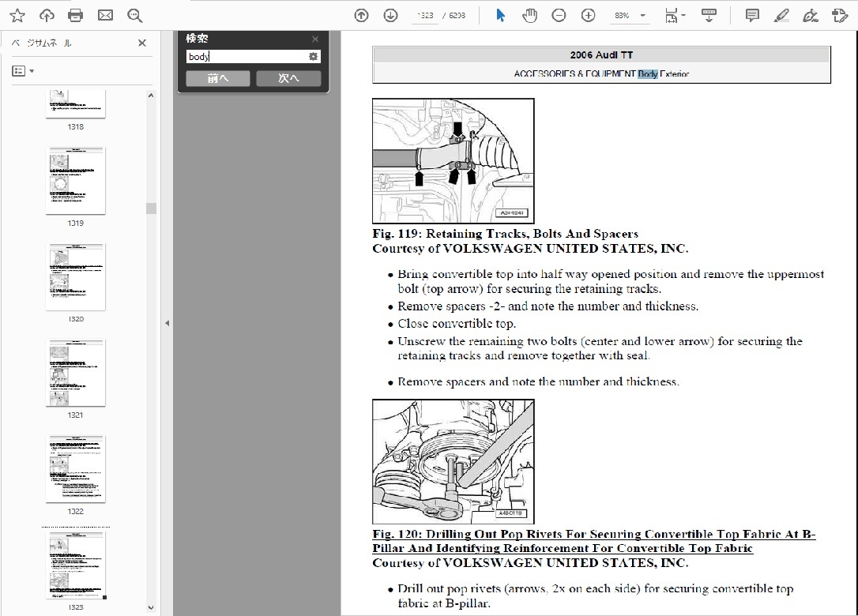858x616 pixels.
Task: Click thumbnail scrollbar up arrow
Action: coord(151,96)
